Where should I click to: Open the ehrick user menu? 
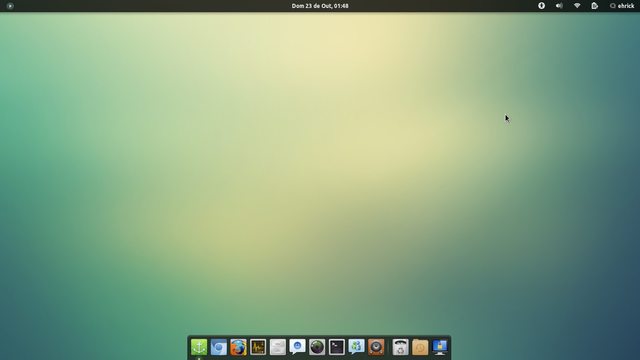[622, 6]
